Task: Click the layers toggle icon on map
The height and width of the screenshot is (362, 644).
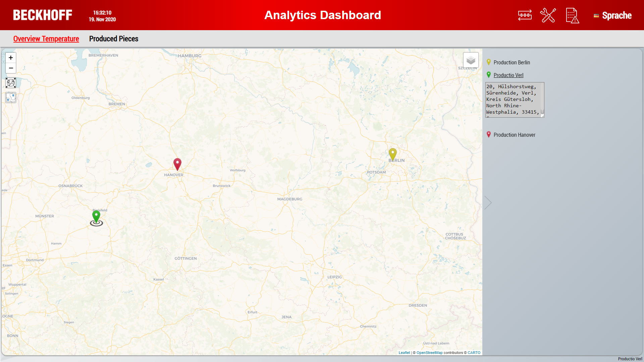Action: [x=470, y=60]
